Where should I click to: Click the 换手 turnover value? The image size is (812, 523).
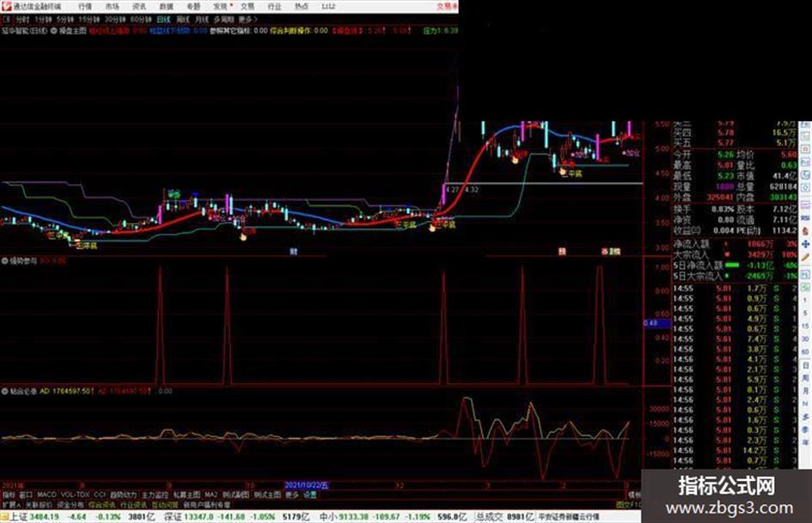pyautogui.click(x=723, y=209)
